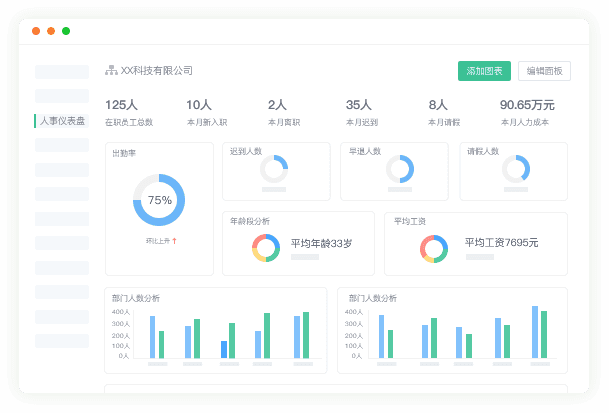Click the 早退人数 donut chart

click(x=400, y=169)
